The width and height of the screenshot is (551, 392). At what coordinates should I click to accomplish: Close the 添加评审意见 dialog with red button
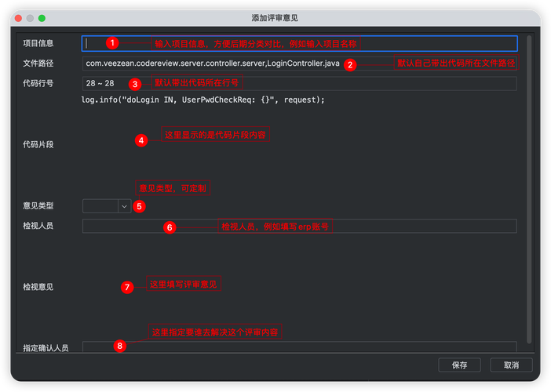point(18,18)
